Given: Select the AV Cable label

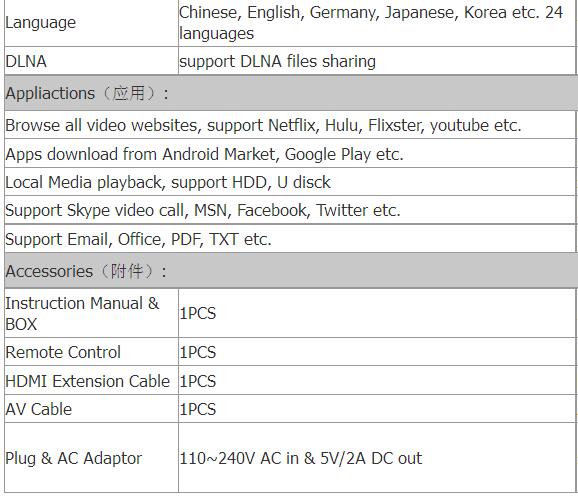Looking at the screenshot, I should (39, 409).
